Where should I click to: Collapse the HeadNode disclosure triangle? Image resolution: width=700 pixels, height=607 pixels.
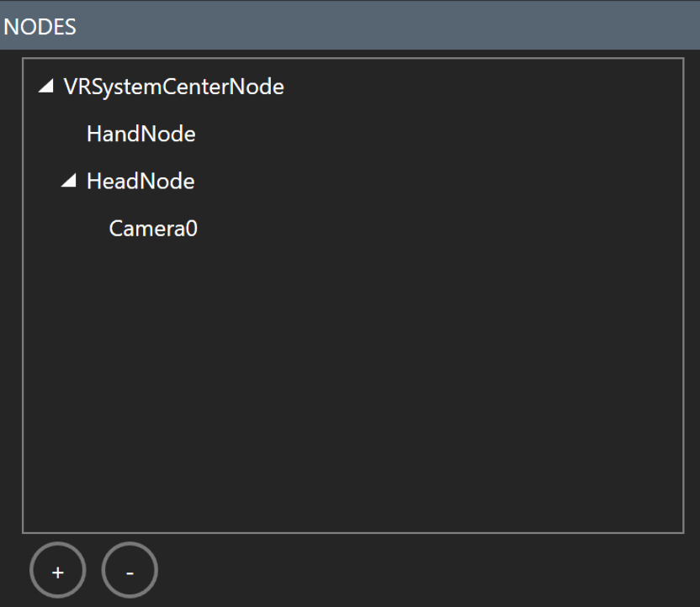[x=69, y=180]
